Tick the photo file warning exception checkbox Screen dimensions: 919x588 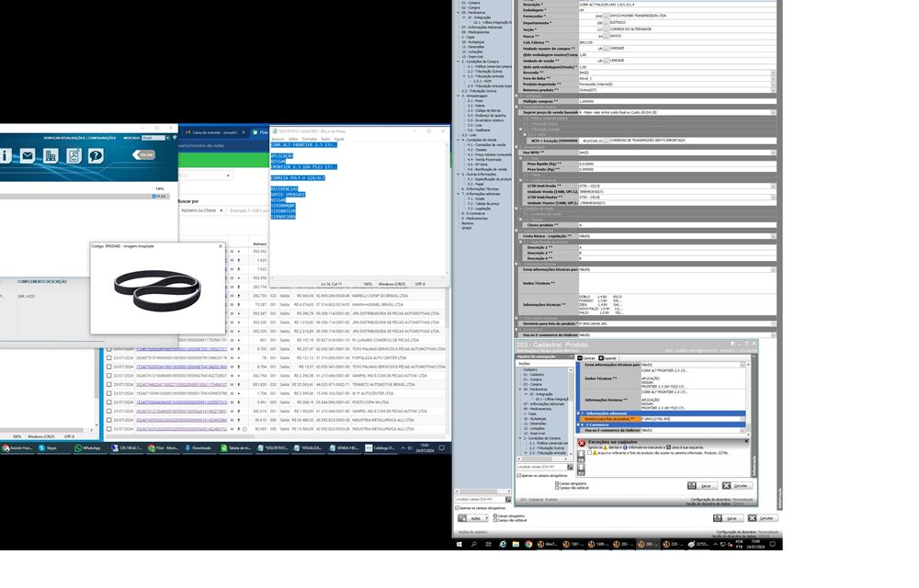pyautogui.click(x=590, y=453)
